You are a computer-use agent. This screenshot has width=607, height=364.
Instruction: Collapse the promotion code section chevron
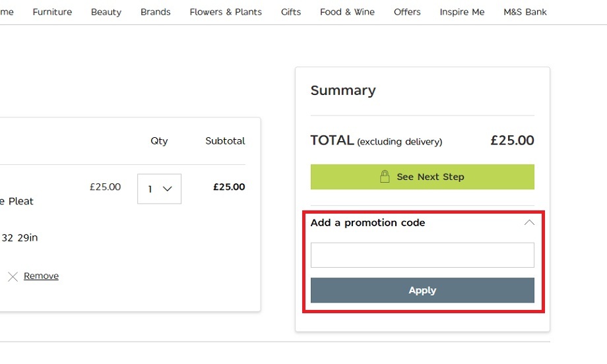[529, 222]
